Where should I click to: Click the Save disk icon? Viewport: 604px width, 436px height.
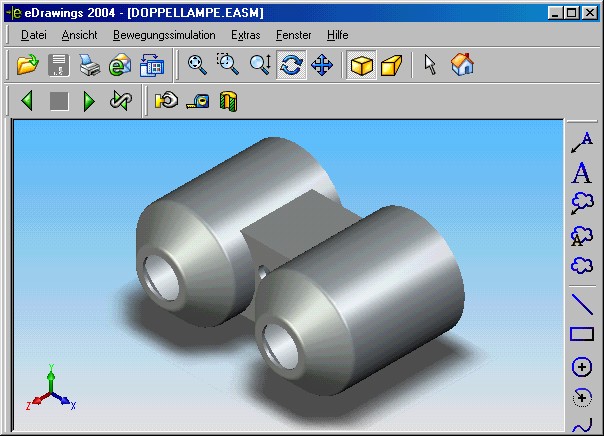click(59, 64)
